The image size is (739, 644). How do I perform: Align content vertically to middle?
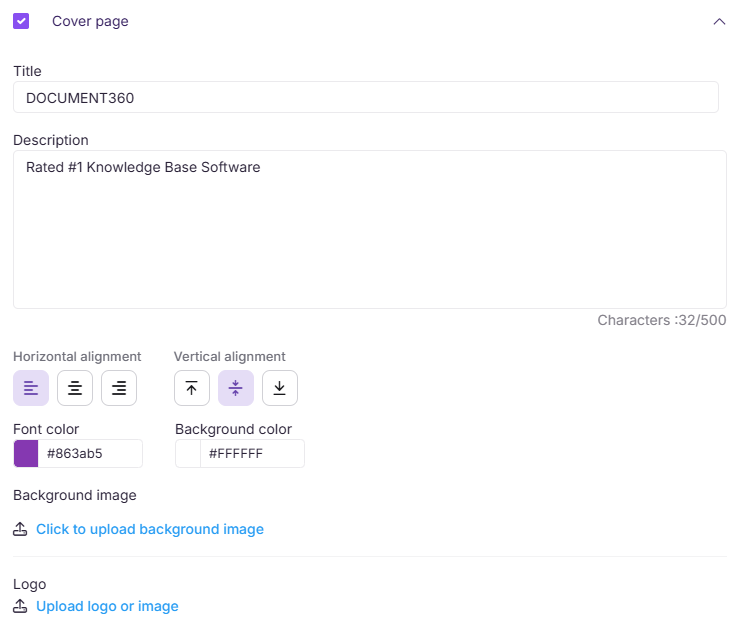[x=236, y=388]
